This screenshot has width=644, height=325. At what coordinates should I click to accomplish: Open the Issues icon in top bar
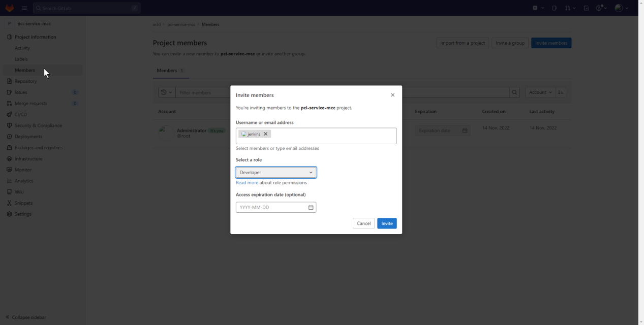[555, 8]
